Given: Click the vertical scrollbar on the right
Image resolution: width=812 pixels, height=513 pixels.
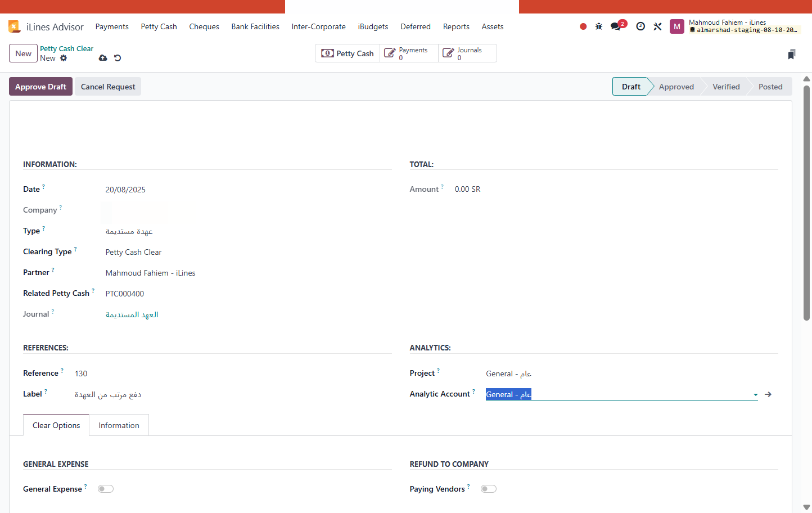Looking at the screenshot, I should (806, 202).
